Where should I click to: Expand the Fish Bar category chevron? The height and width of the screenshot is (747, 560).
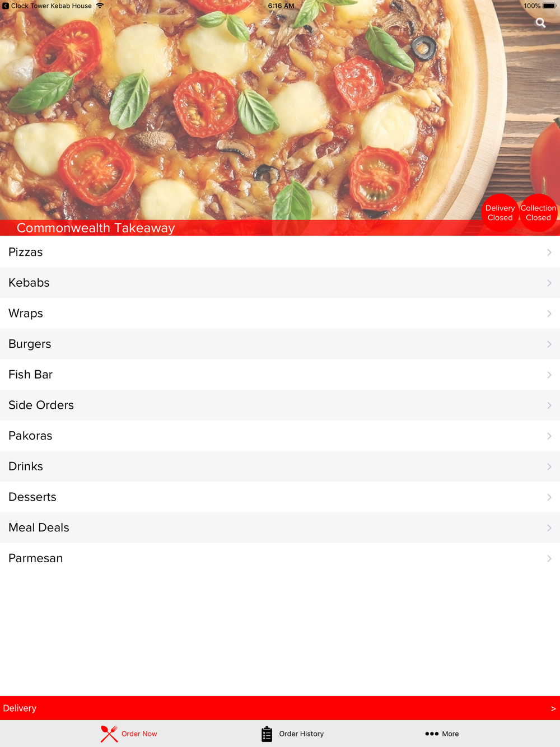(x=549, y=375)
